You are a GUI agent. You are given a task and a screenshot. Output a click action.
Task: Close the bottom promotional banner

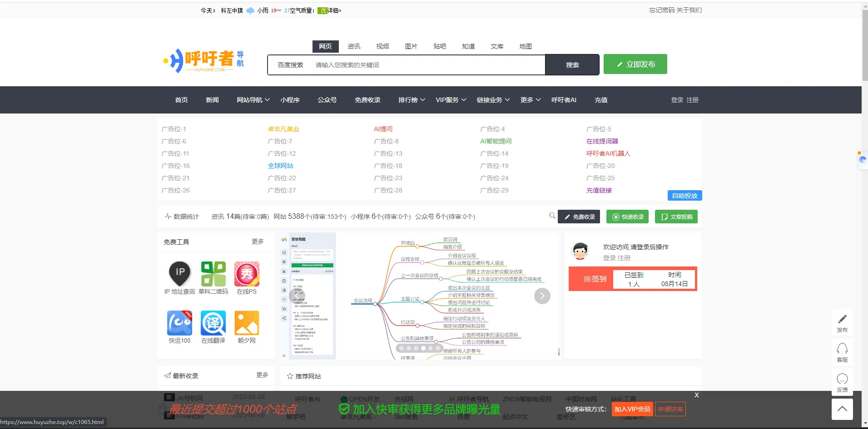tap(696, 395)
